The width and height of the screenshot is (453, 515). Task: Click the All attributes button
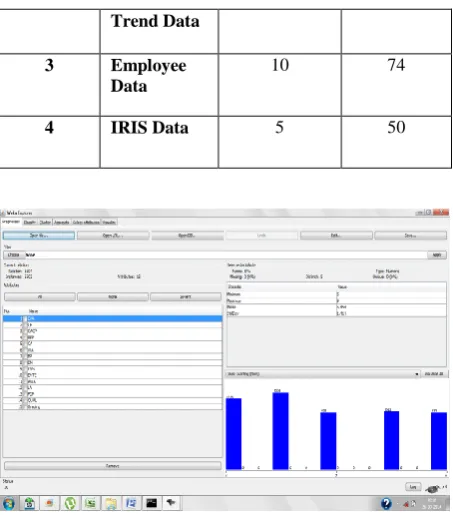coord(40,297)
